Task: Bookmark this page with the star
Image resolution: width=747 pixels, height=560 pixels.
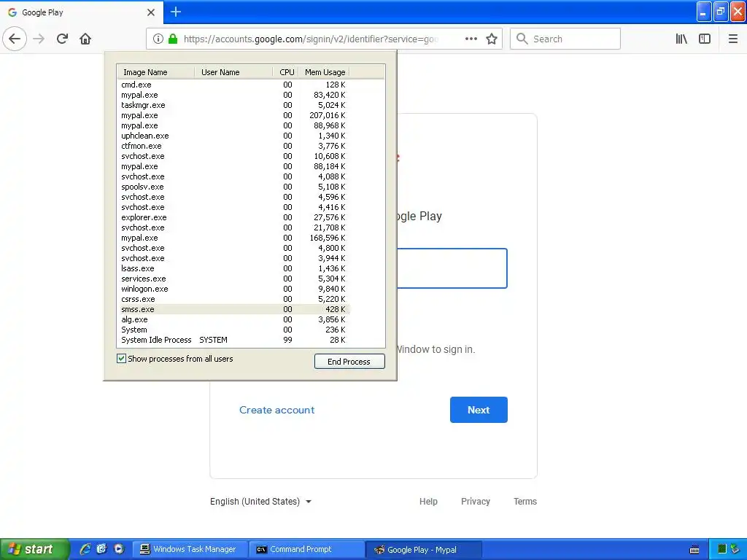Action: pyautogui.click(x=492, y=39)
